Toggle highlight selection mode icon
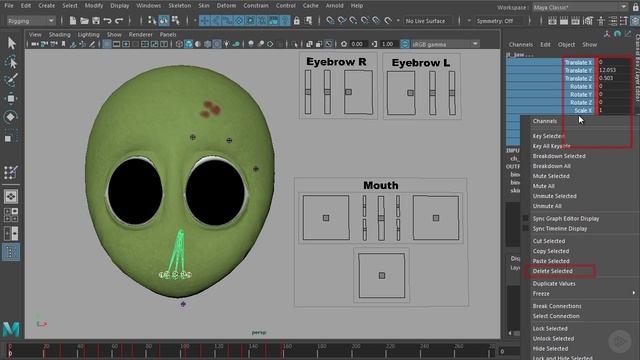Image resolution: width=640 pixels, height=360 pixels. click(x=308, y=20)
